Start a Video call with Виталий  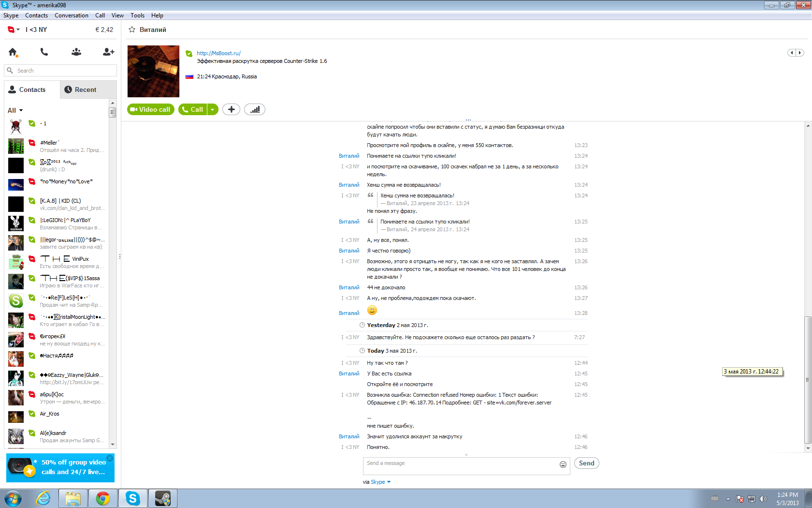pyautogui.click(x=151, y=109)
